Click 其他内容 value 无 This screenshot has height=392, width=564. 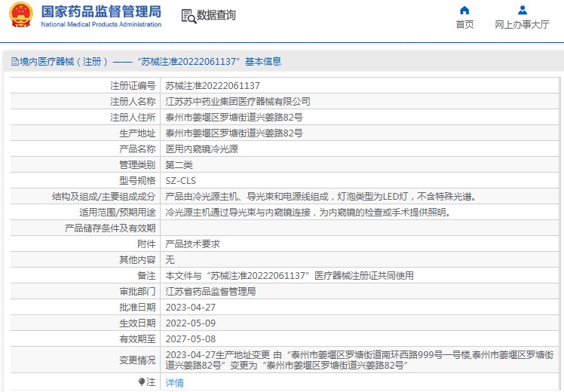[170, 259]
